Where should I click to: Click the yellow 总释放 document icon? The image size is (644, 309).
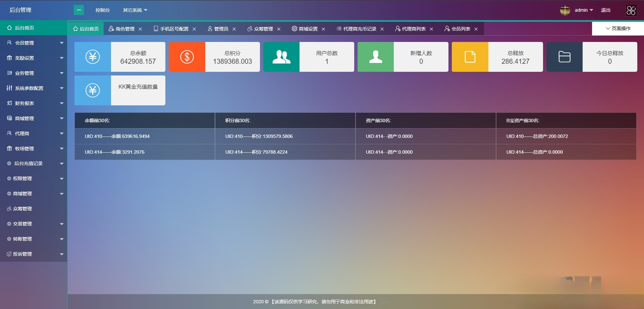[x=470, y=57]
